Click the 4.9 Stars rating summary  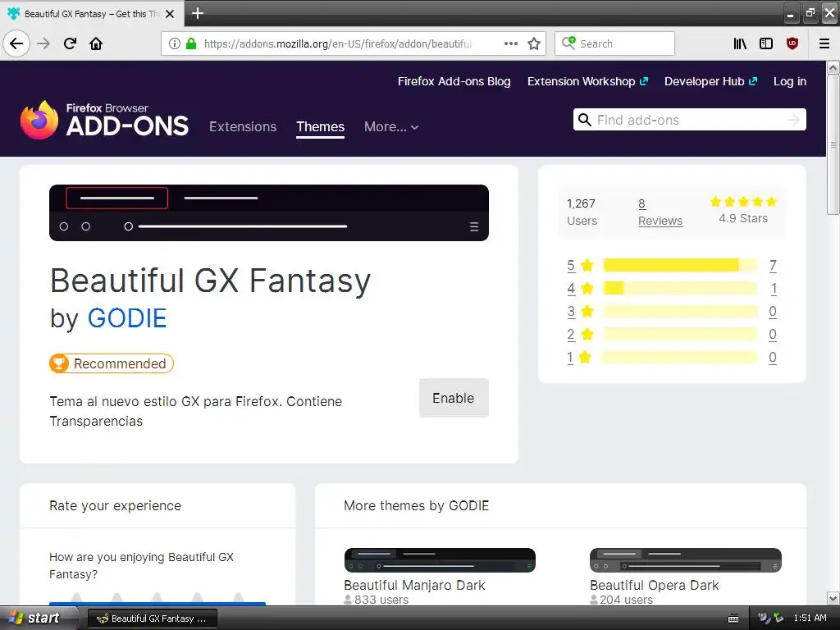[x=743, y=210]
